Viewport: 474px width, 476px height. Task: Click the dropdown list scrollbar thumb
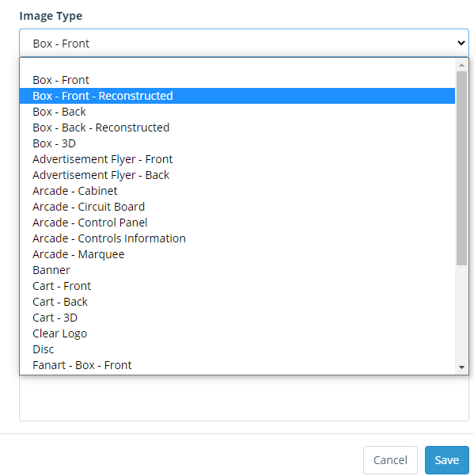(x=461, y=169)
